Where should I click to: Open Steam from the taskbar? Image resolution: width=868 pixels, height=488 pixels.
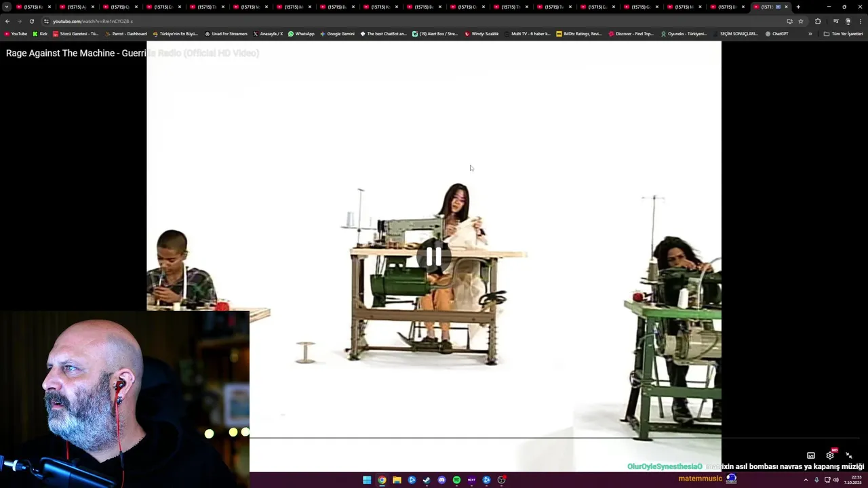pos(427,480)
